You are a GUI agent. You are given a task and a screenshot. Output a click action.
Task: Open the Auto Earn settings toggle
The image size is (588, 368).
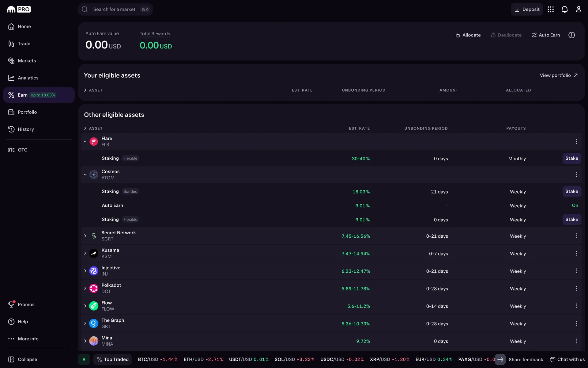coord(546,35)
